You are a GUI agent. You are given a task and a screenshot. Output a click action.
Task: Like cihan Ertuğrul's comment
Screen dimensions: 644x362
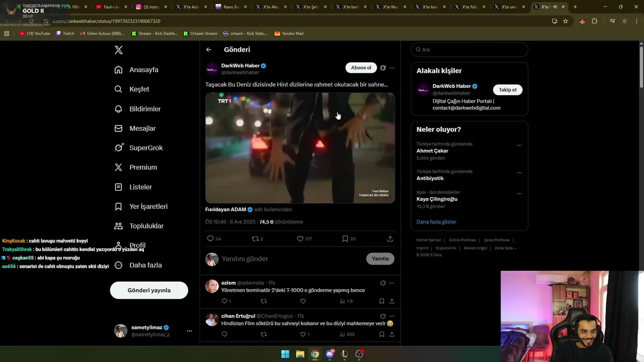(x=304, y=334)
